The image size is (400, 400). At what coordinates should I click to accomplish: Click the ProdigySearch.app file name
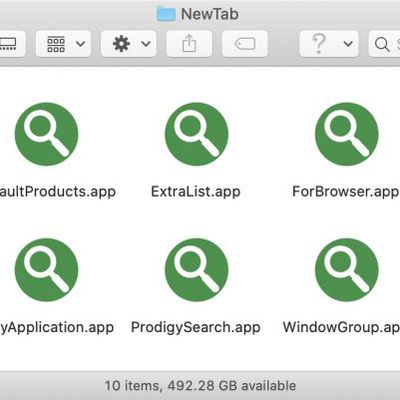coord(196,327)
